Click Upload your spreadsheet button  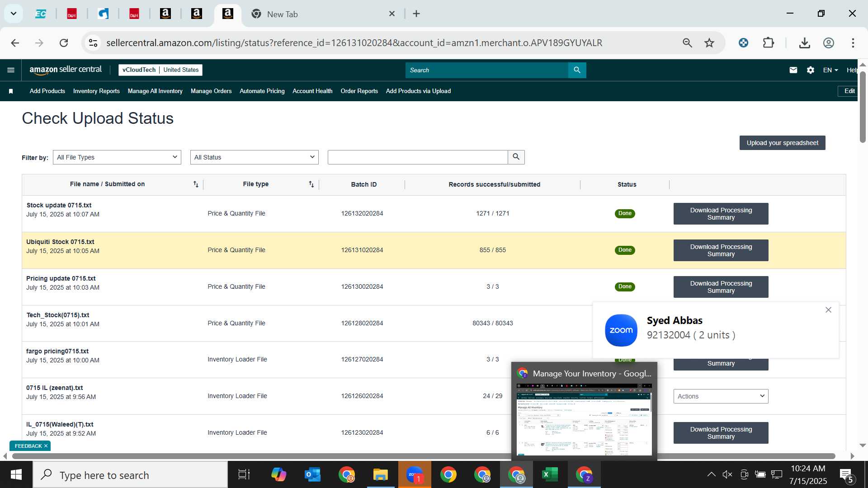tap(782, 143)
